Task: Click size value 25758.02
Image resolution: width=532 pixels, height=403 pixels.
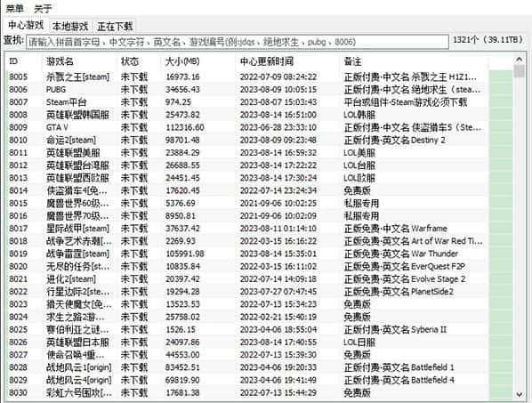Action: [183, 317]
